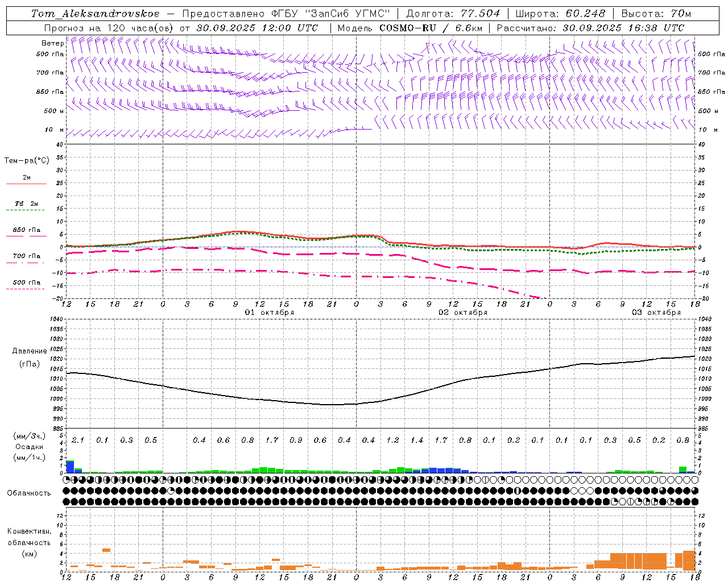Click the '6.6км' model resolution text
The width and height of the screenshot is (728, 582).
[x=469, y=28]
